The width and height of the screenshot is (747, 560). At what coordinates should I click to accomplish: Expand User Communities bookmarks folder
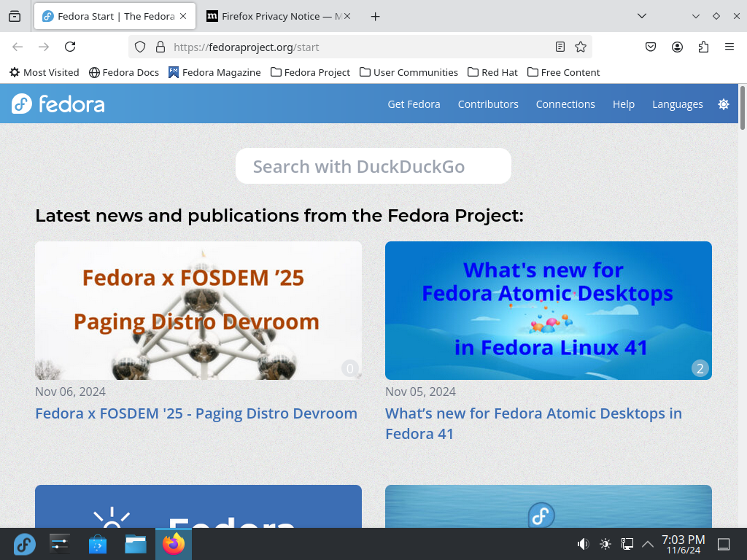[x=409, y=72]
